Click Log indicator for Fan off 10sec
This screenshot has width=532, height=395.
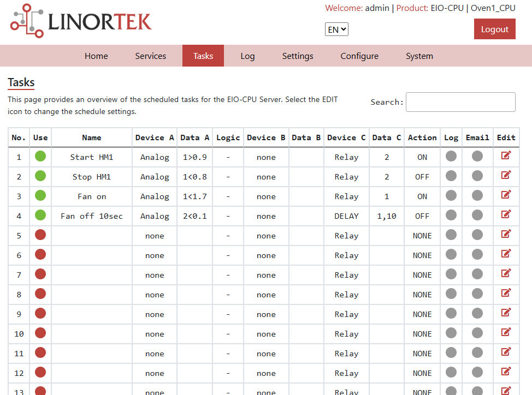(451, 215)
